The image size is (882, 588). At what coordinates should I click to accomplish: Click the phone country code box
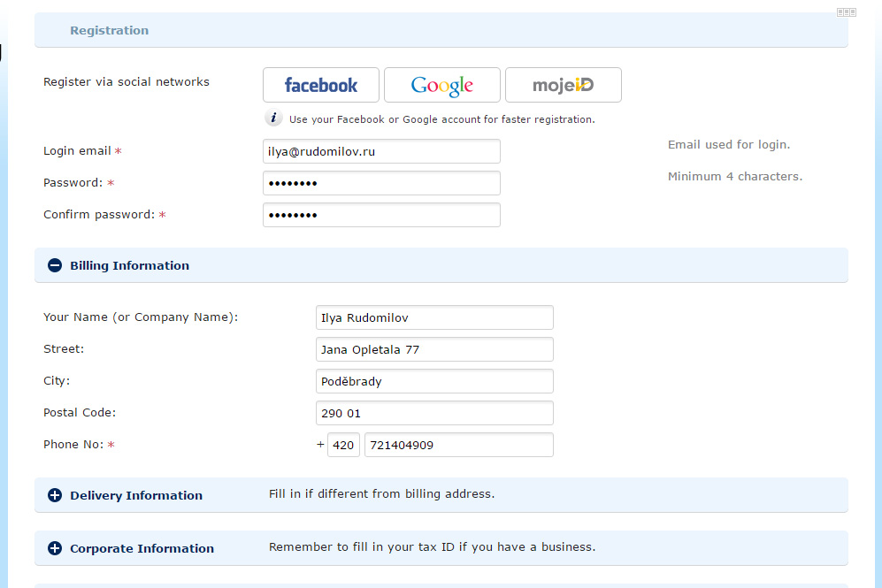point(343,445)
